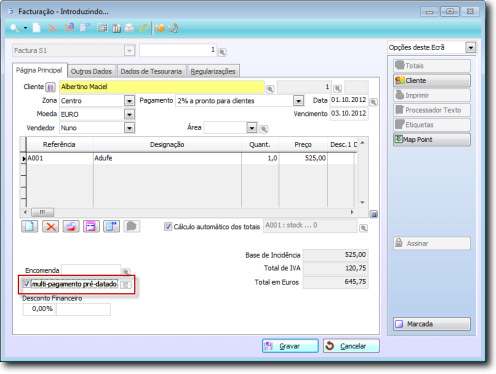Screen dimensions: 496x374
Task: Click the red X delete toolbar icon
Action: tap(53, 28)
